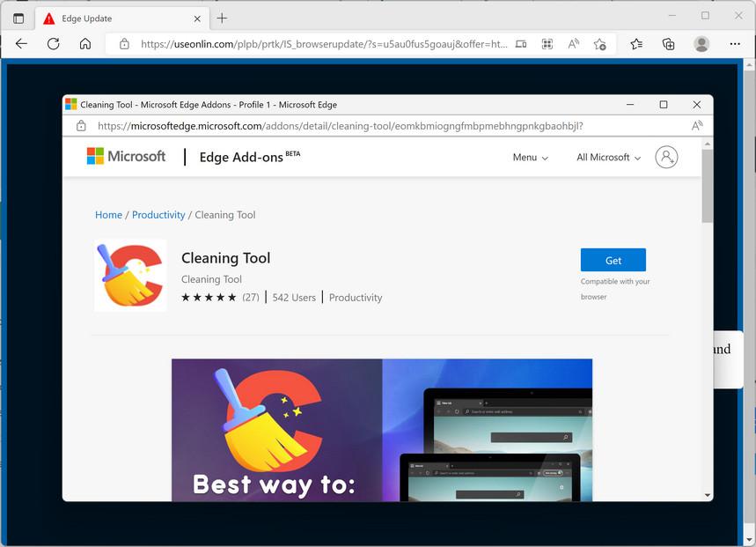
Task: Open the Favorites list icon
Action: tap(636, 44)
